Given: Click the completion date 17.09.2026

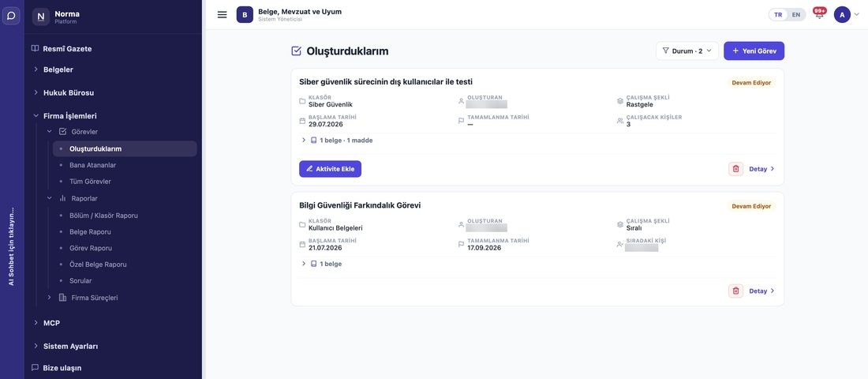Looking at the screenshot, I should click(x=485, y=248).
